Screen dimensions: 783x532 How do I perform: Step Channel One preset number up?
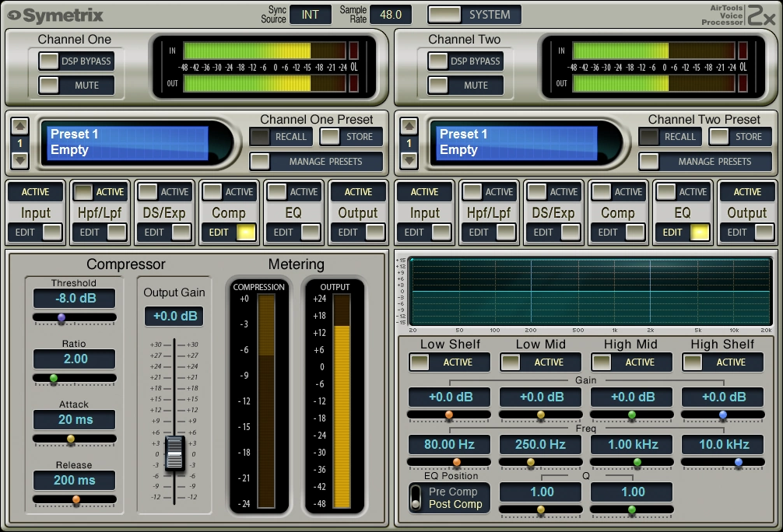tap(20, 126)
